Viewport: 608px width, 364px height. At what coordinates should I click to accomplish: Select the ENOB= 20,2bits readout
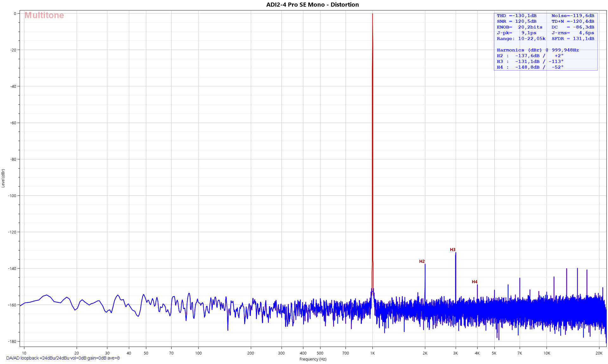pos(519,27)
